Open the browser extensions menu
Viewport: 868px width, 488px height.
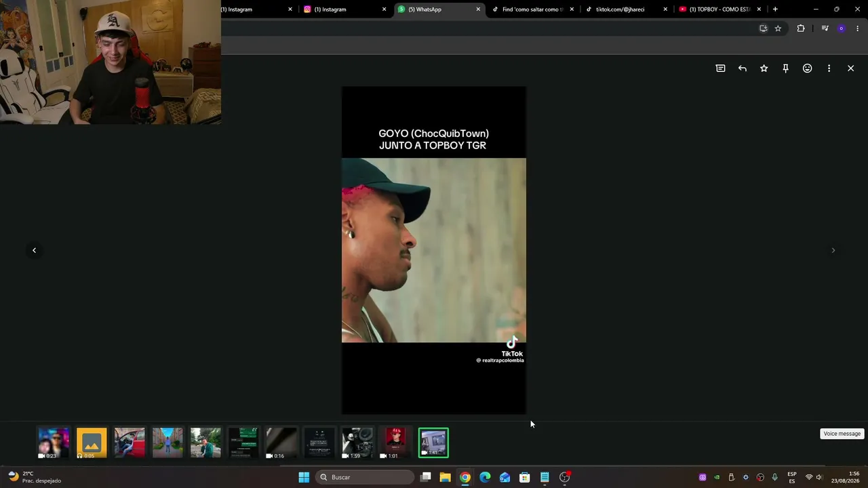801,28
